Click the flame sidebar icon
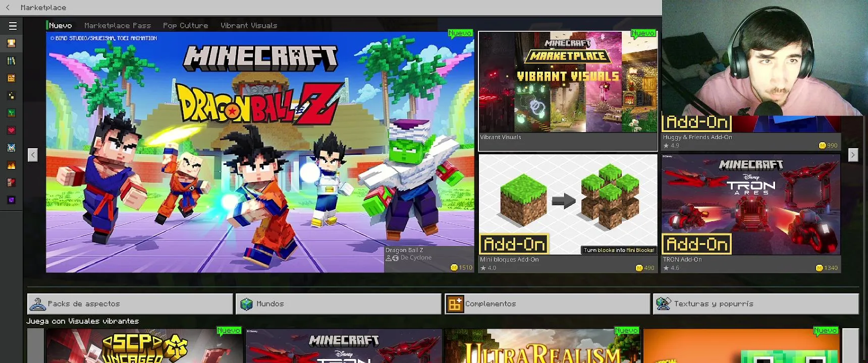 tap(11, 165)
